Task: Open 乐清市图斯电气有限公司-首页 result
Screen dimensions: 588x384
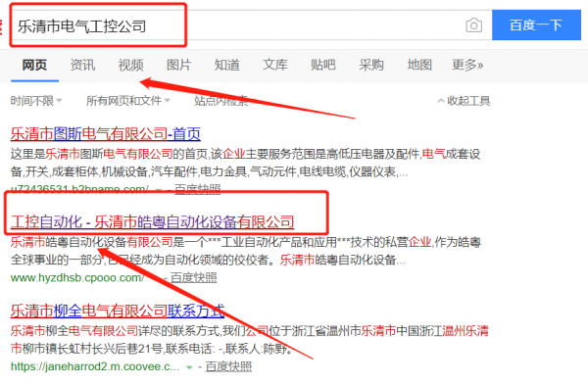Action: coord(106,134)
